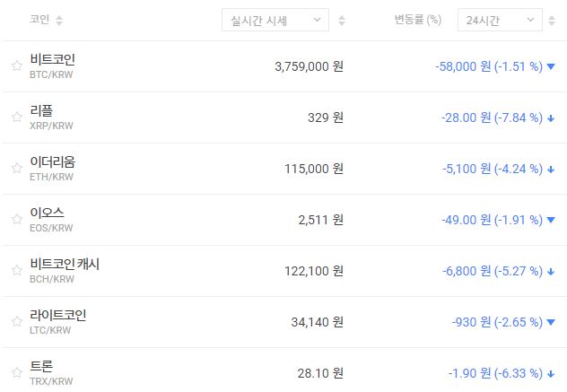This screenshot has width=567, height=392.
Task: Click the 트론 price of 28.10 원
Action: pos(320,373)
